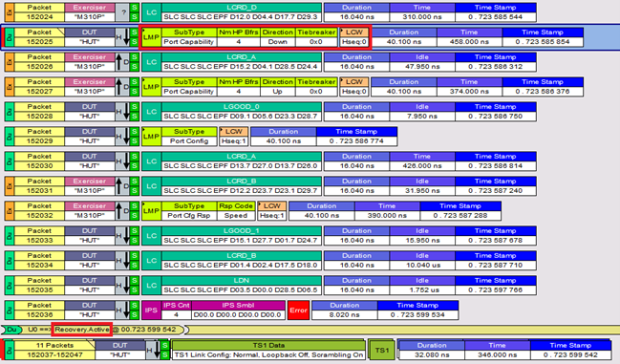Click the TS1 green block icon
Viewport: 620px width, 364px height.
coord(381,351)
